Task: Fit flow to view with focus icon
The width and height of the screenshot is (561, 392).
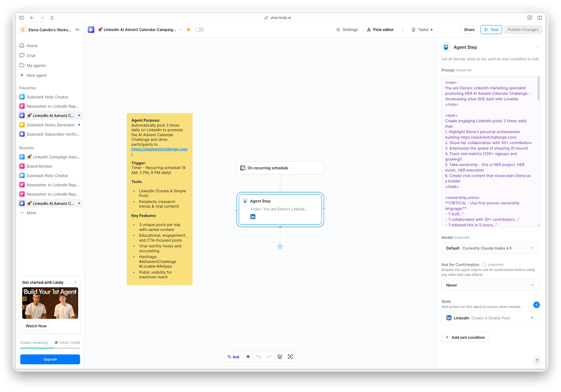Action: coord(290,357)
